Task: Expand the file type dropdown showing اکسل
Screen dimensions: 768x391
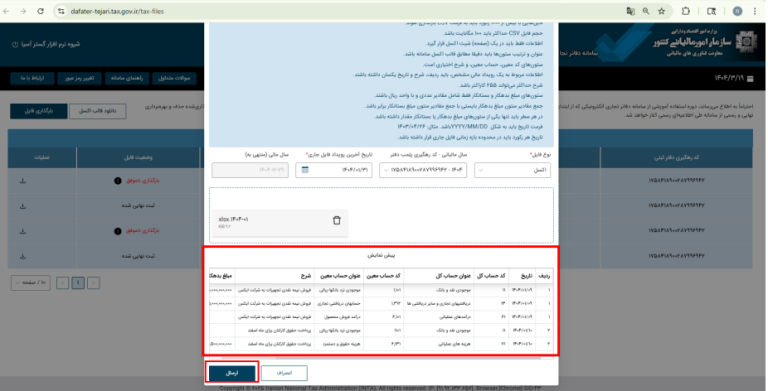Action: 512,170
